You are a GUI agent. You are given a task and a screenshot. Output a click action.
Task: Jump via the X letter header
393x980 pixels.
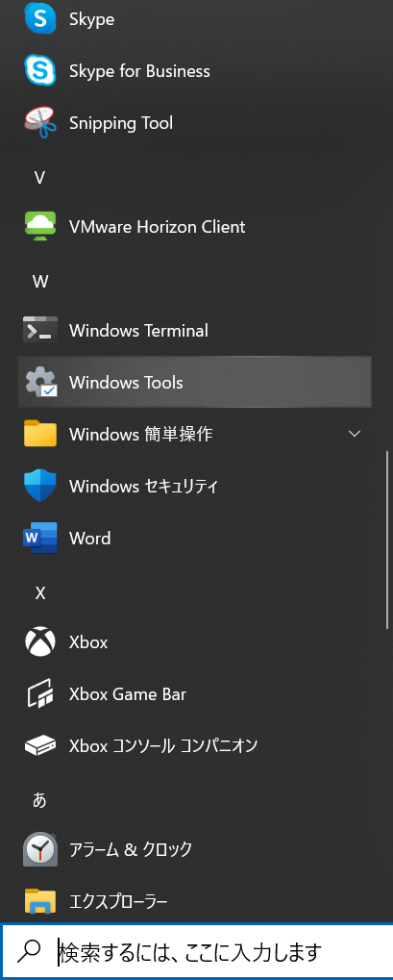[40, 593]
